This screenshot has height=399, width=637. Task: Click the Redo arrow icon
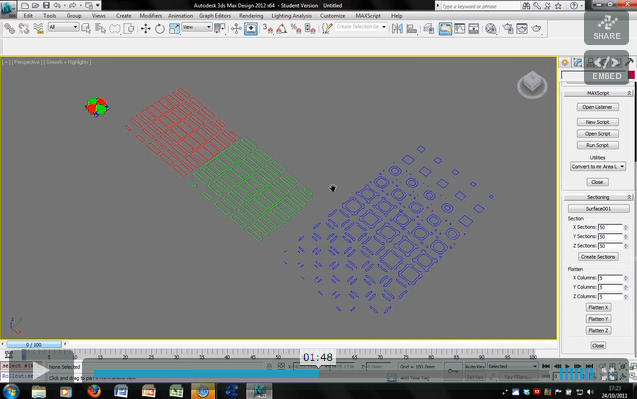(73, 6)
